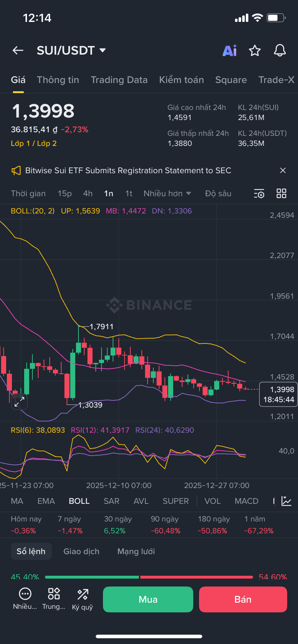Expand the SUI/USDT pair selector

click(x=71, y=50)
